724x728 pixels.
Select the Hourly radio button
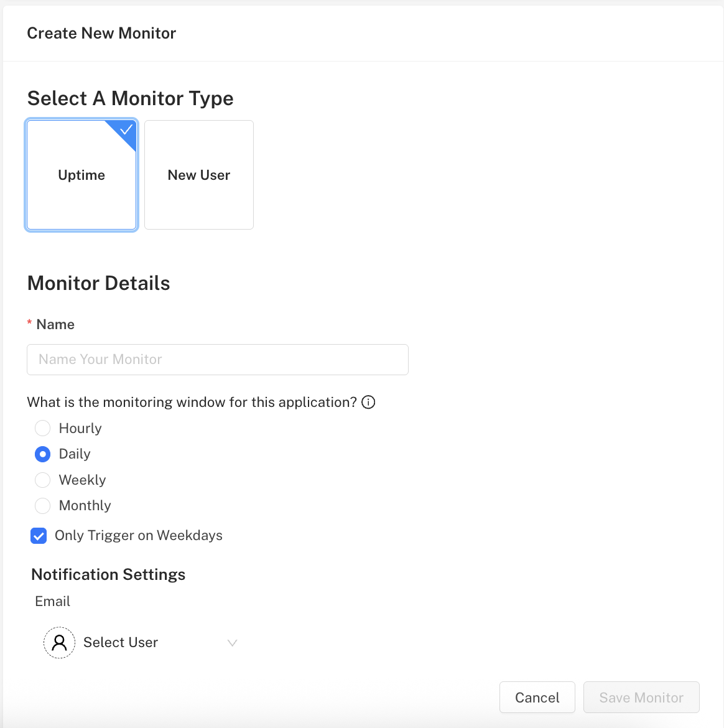click(x=43, y=428)
